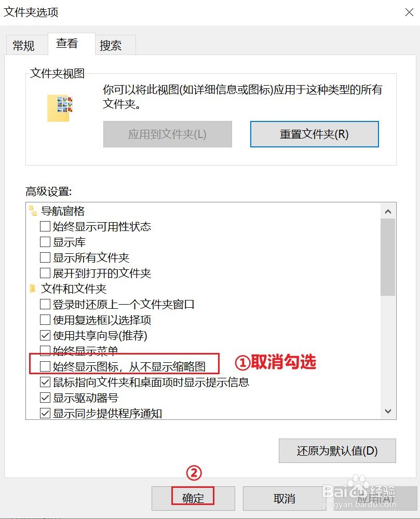Click 还原为默认值(D) button

(x=337, y=451)
